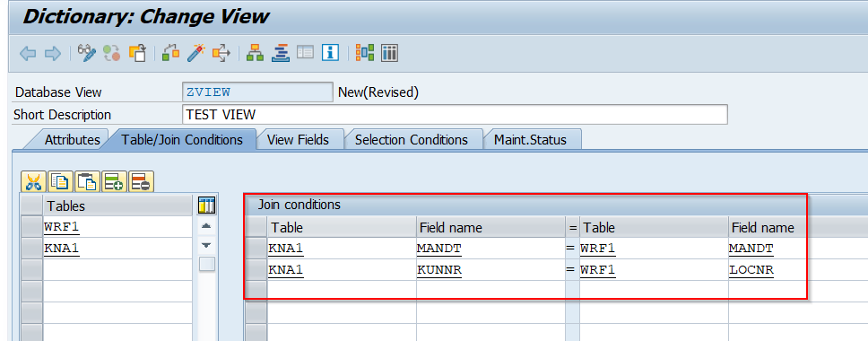Click the blue information icon
Image resolution: width=868 pixels, height=341 pixels.
coord(331,53)
